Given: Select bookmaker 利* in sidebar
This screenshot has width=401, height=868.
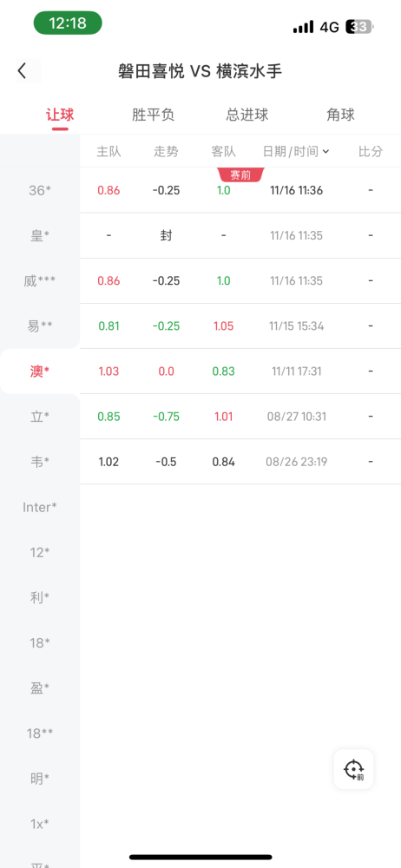Looking at the screenshot, I should (x=40, y=597).
